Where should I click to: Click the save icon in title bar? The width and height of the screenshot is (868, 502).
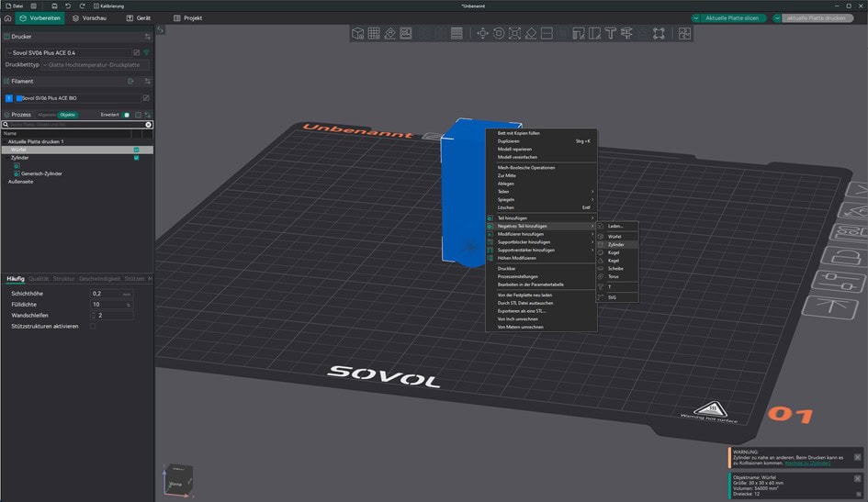coord(54,6)
